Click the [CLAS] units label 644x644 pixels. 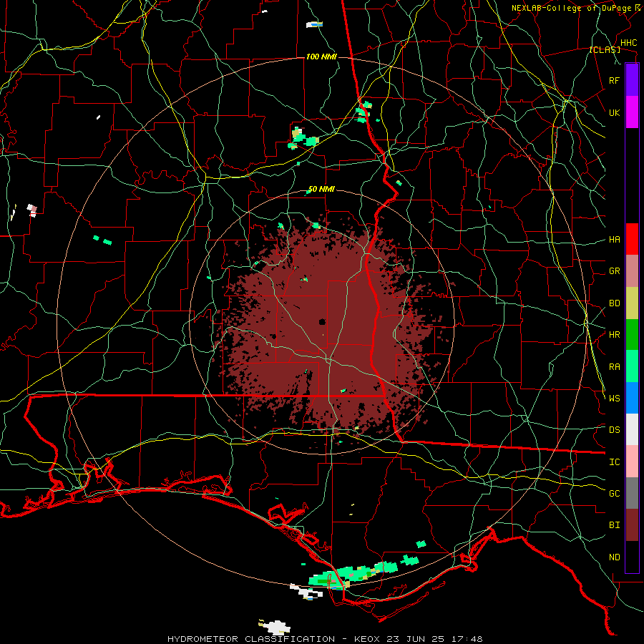[605, 49]
